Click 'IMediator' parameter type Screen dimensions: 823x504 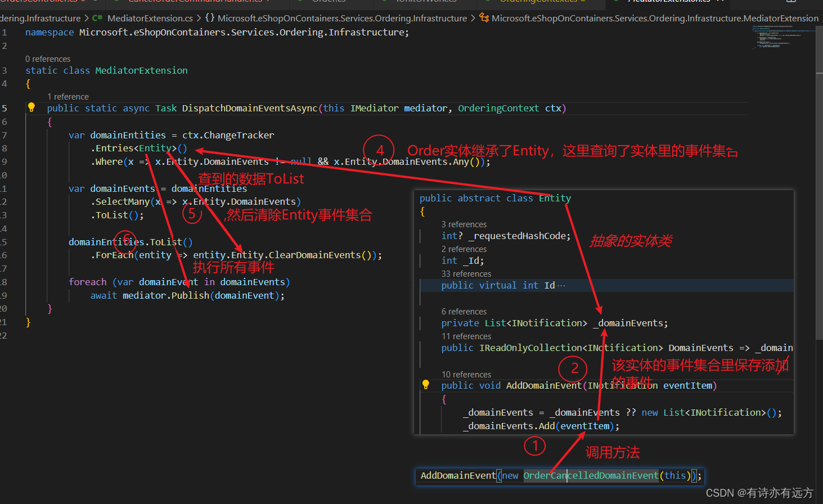374,108
